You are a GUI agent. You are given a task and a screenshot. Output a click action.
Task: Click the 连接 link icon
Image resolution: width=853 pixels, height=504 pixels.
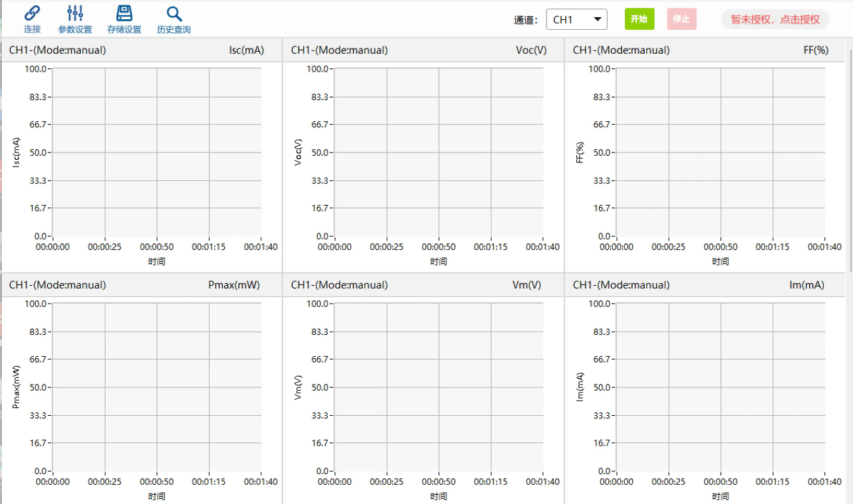point(32,13)
